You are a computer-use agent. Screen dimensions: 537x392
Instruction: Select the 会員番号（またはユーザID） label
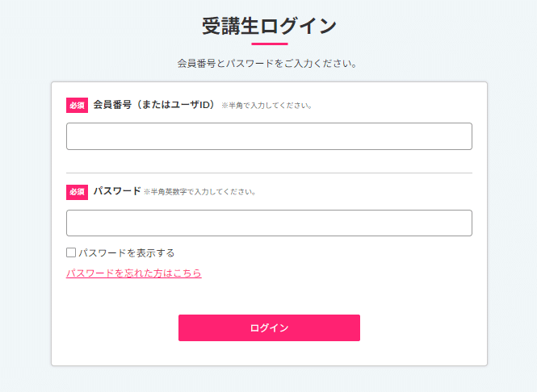[154, 105]
